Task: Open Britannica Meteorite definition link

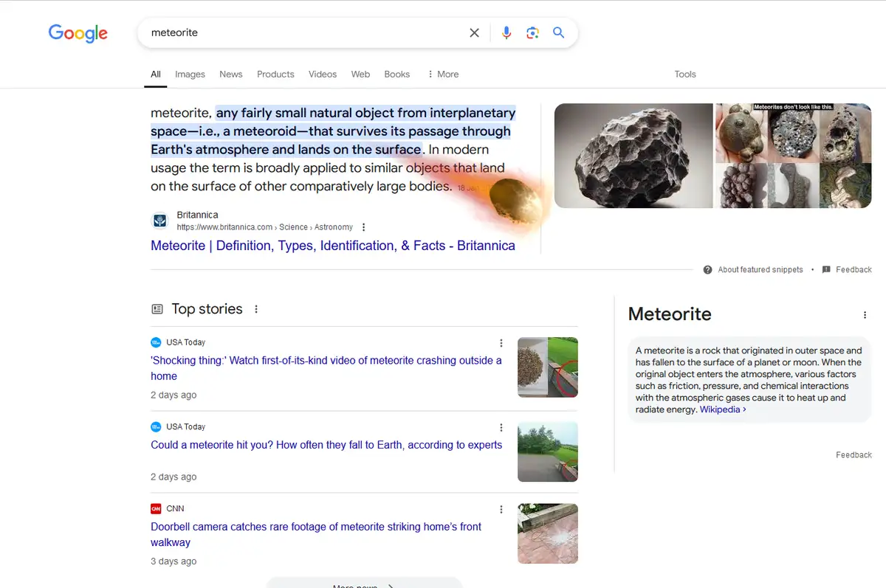Action: 333,246
